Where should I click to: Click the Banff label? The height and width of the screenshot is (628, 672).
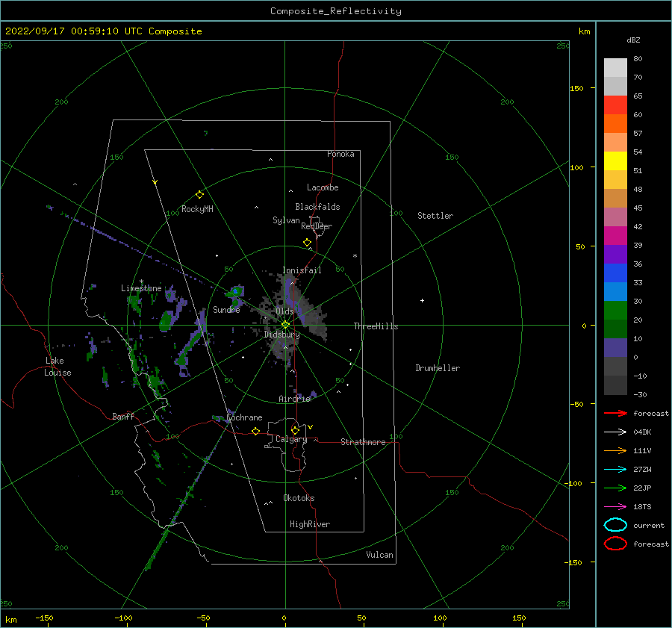point(123,416)
